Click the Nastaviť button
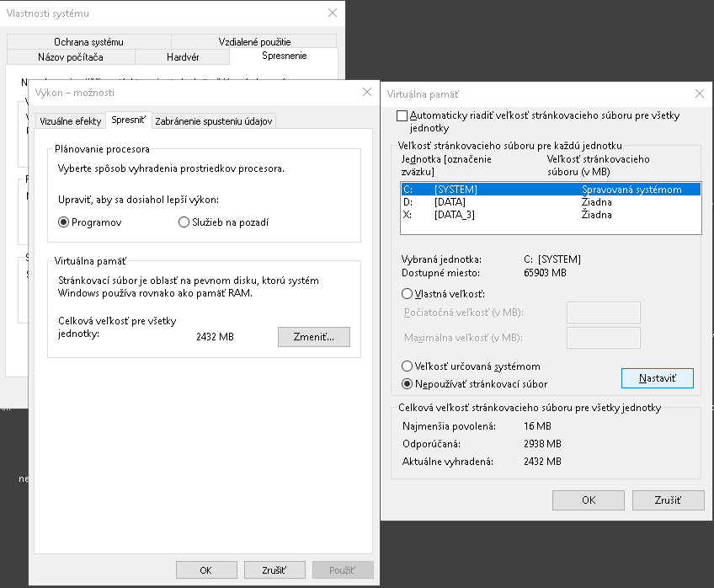This screenshot has height=588, width=714. tap(658, 378)
